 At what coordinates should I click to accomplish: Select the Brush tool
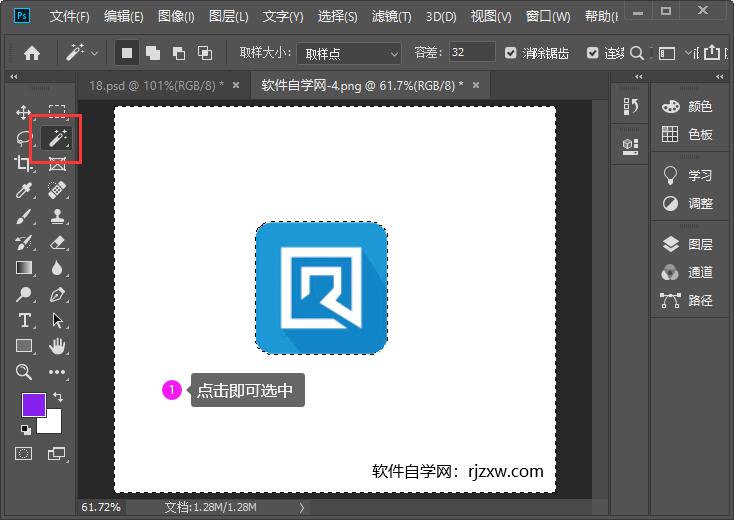23,216
